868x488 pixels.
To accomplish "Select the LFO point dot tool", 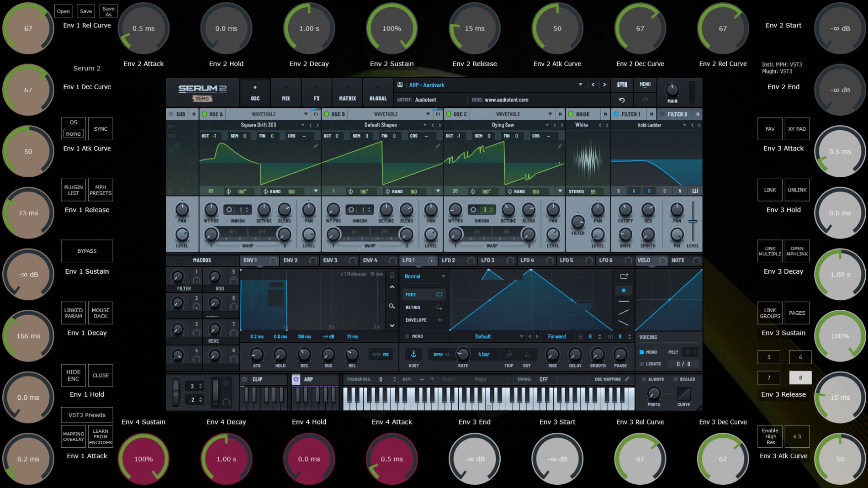I will click(x=624, y=290).
